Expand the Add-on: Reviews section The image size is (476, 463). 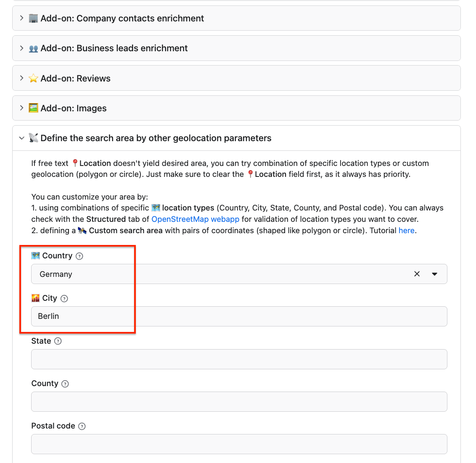coord(21,78)
